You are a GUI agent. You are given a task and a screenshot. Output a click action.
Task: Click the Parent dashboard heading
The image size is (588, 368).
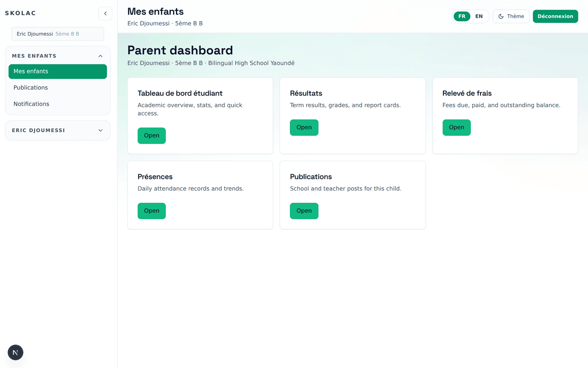180,50
